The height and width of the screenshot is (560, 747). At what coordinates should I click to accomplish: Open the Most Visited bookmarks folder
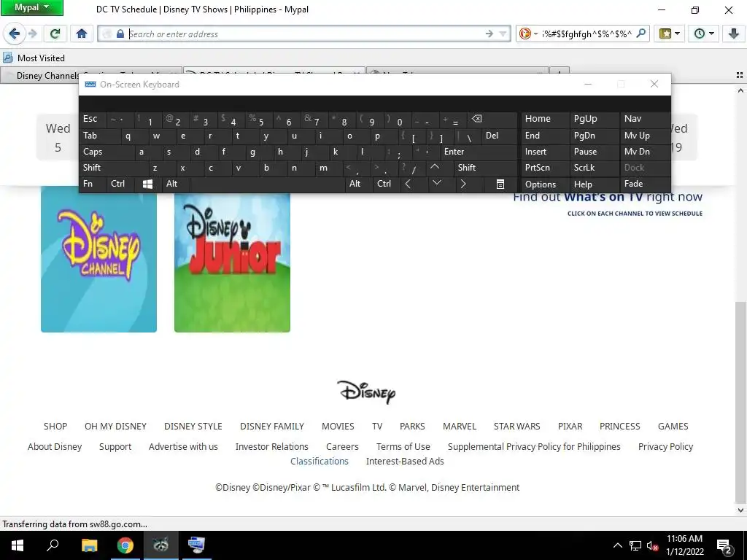[x=34, y=58]
